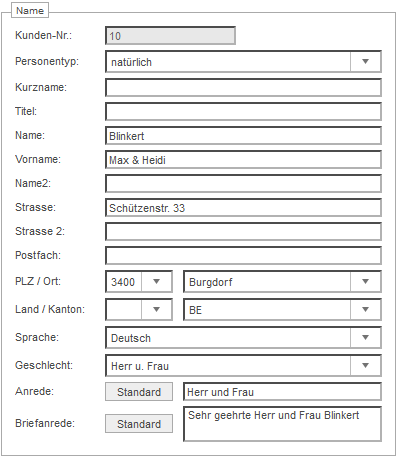The image size is (399, 459).
Task: Focus the empty Strasse 2 field
Action: [243, 232]
